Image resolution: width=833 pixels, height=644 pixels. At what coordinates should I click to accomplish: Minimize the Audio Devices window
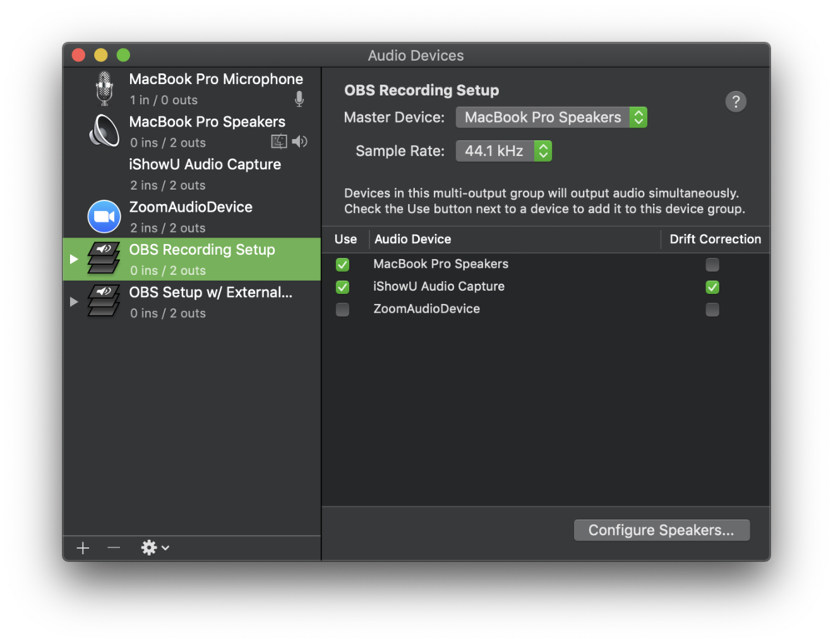pyautogui.click(x=101, y=55)
